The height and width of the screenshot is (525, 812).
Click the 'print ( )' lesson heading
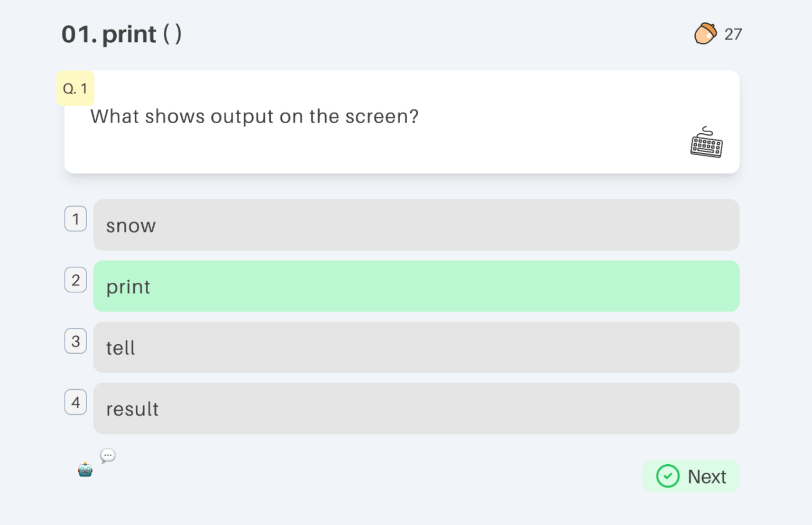coord(142,34)
